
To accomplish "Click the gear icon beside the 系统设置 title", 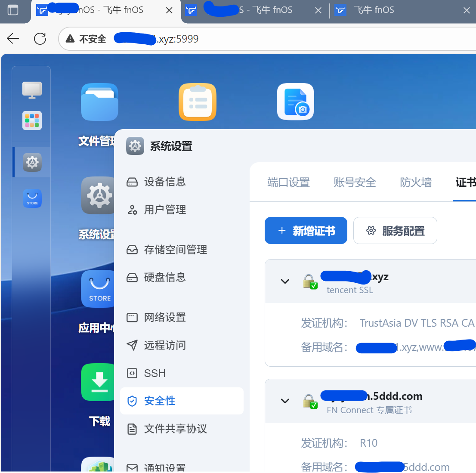I will [135, 146].
